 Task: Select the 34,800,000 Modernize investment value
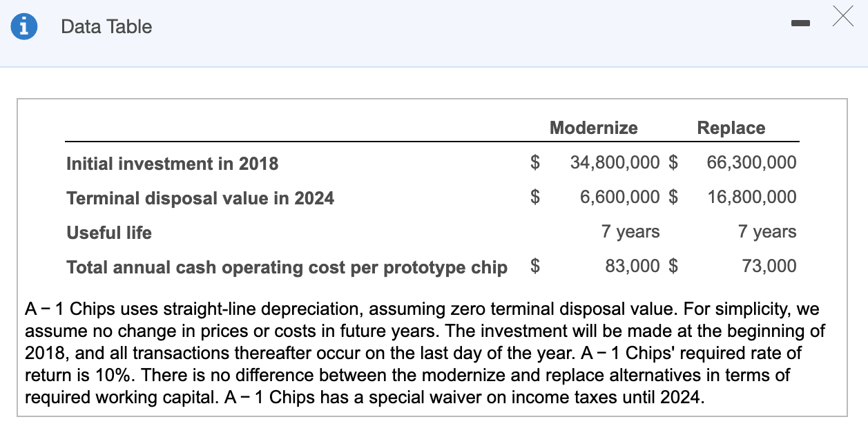[x=615, y=162]
